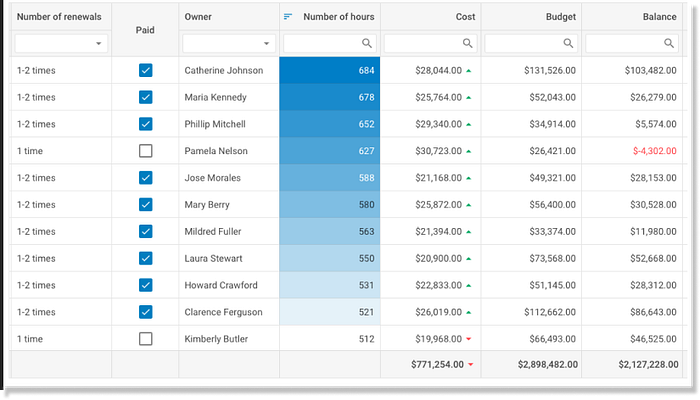Uncheck Paid for Clarence Ferguson
The image size is (700, 400).
tap(146, 312)
